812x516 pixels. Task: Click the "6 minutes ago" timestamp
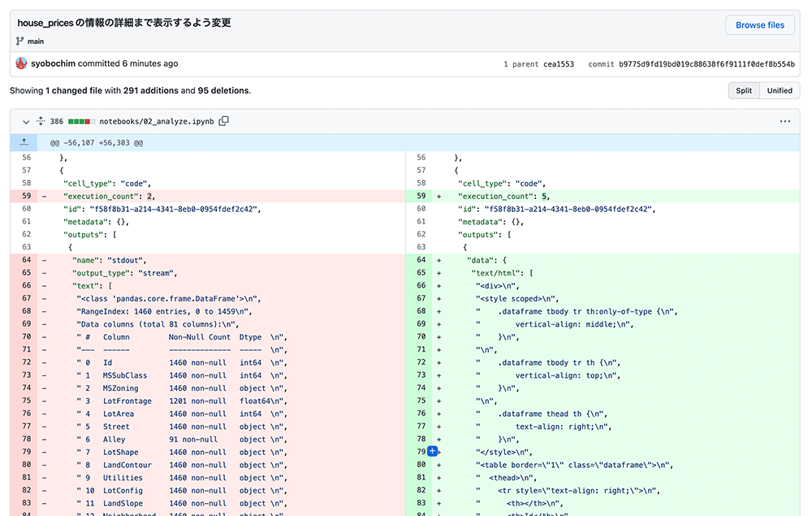click(x=150, y=63)
